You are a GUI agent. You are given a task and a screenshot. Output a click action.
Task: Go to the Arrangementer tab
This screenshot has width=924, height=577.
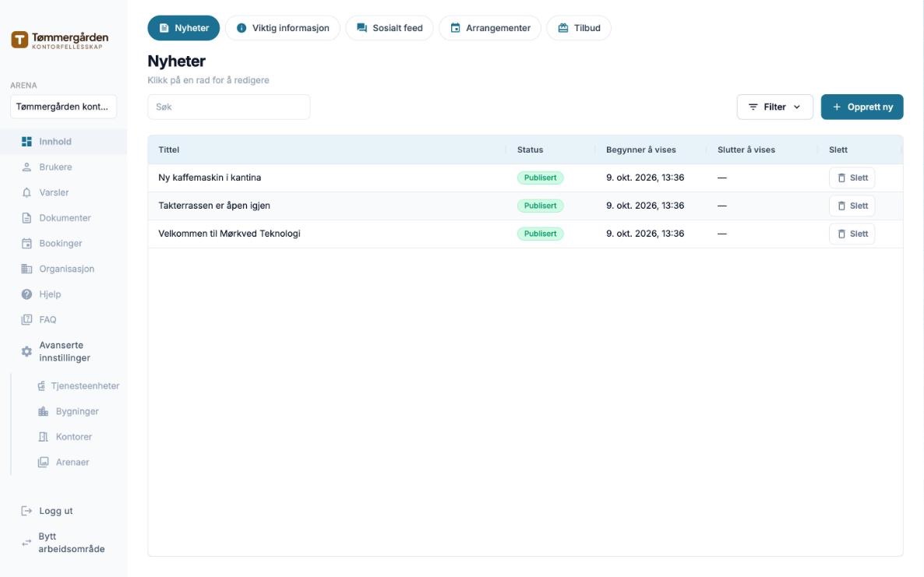[x=490, y=28]
